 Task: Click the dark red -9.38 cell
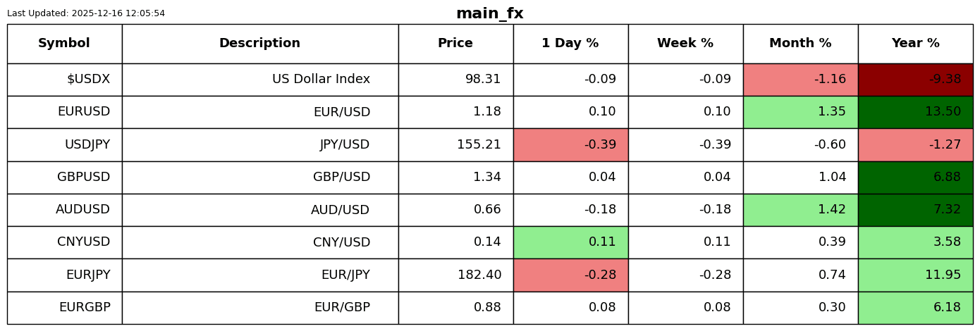click(x=915, y=80)
